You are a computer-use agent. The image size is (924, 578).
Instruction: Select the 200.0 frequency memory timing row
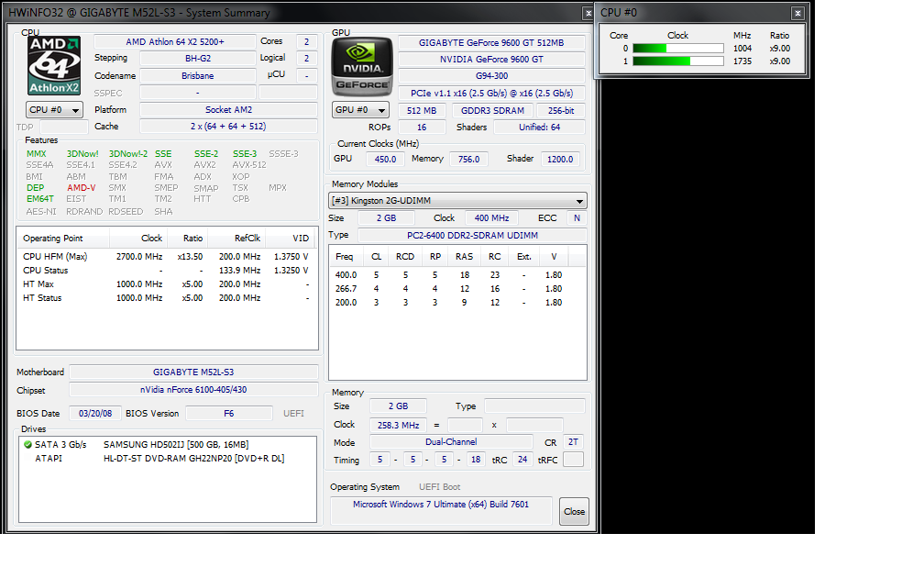click(457, 303)
